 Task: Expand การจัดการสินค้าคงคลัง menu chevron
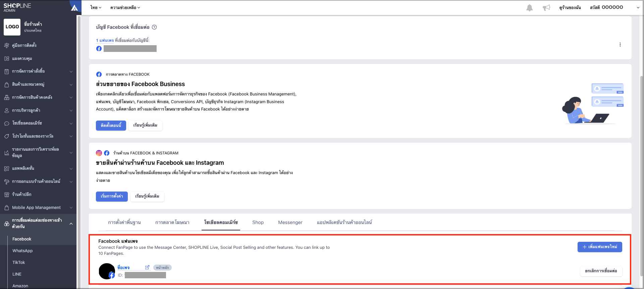pyautogui.click(x=71, y=97)
